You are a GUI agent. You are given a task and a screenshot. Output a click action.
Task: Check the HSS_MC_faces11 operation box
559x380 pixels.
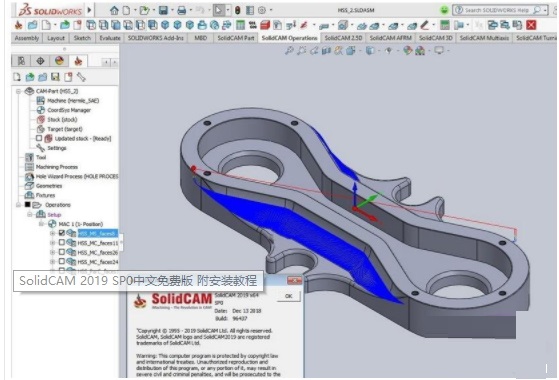coord(62,243)
